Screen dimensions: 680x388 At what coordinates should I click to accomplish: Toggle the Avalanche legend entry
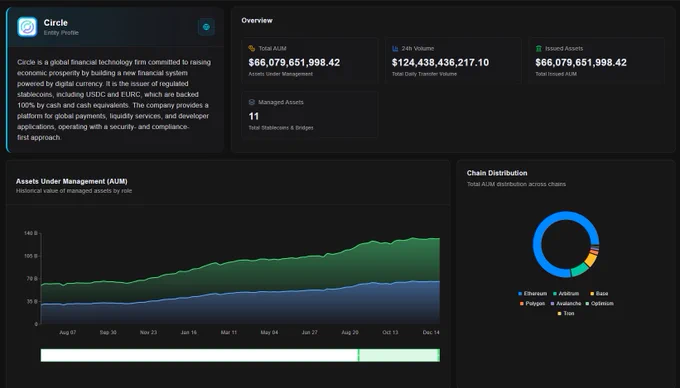566,303
